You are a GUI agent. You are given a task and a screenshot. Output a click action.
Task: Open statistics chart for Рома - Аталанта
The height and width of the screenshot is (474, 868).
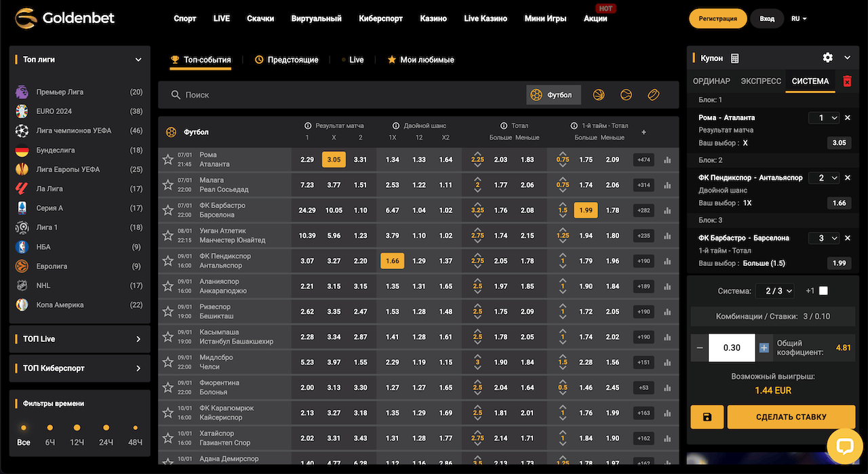667,160
